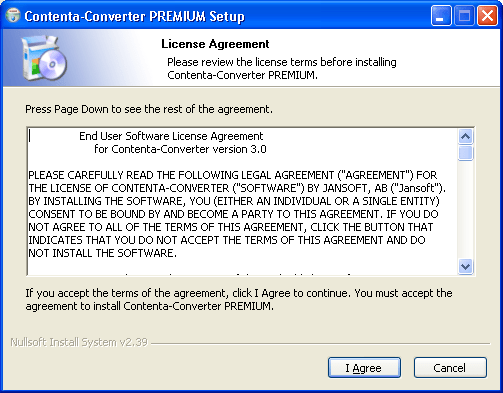Click the I Agree button
503x393 pixels.
coord(364,368)
